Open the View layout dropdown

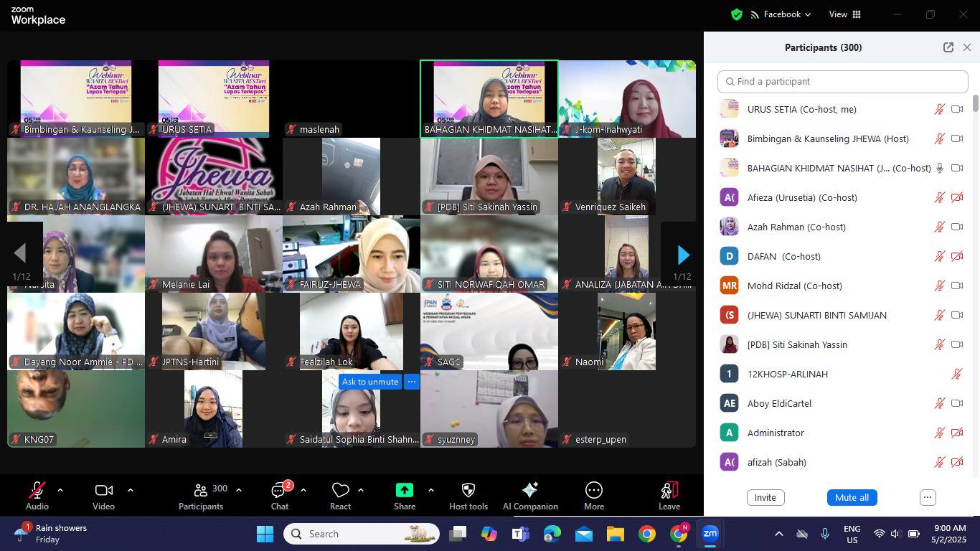[845, 14]
